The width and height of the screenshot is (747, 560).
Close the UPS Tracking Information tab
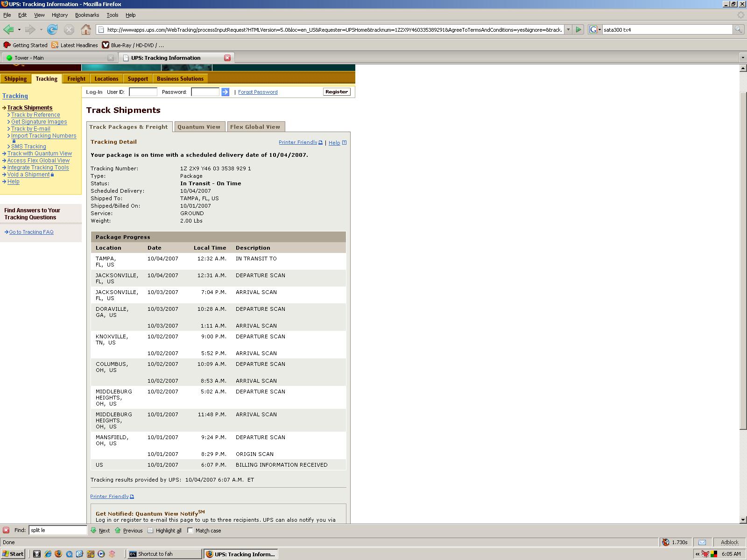[227, 58]
